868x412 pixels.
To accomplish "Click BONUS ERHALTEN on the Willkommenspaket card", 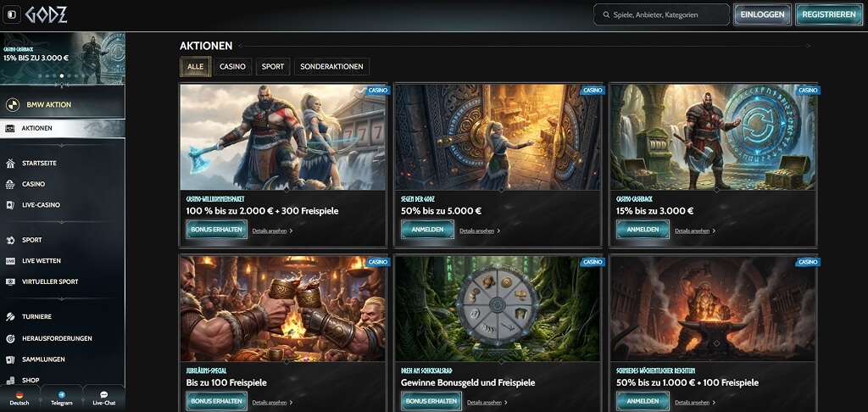I will click(216, 229).
